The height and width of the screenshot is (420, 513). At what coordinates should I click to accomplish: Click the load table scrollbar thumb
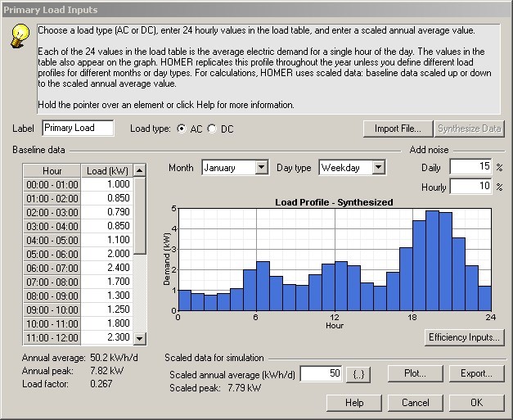[x=140, y=215]
